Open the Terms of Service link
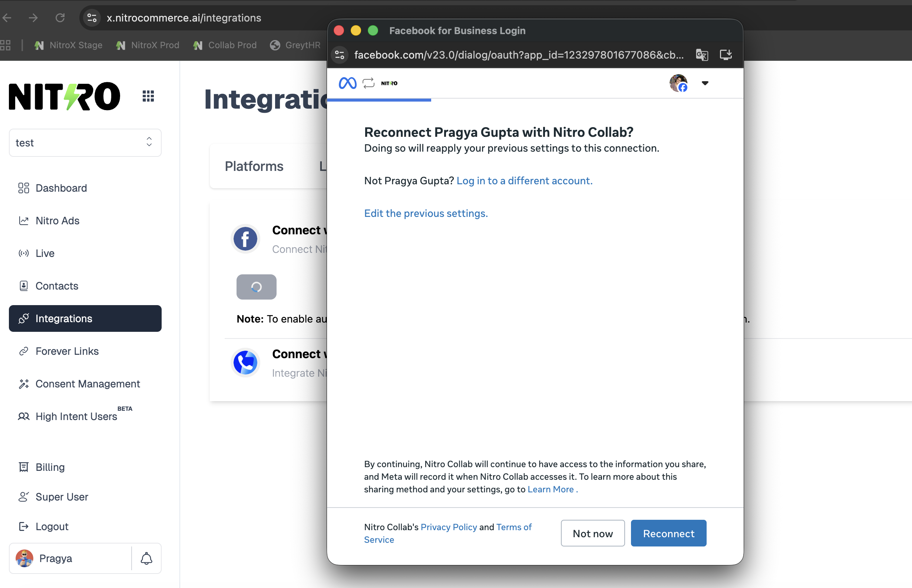Viewport: 912px width, 588px height. [447, 533]
